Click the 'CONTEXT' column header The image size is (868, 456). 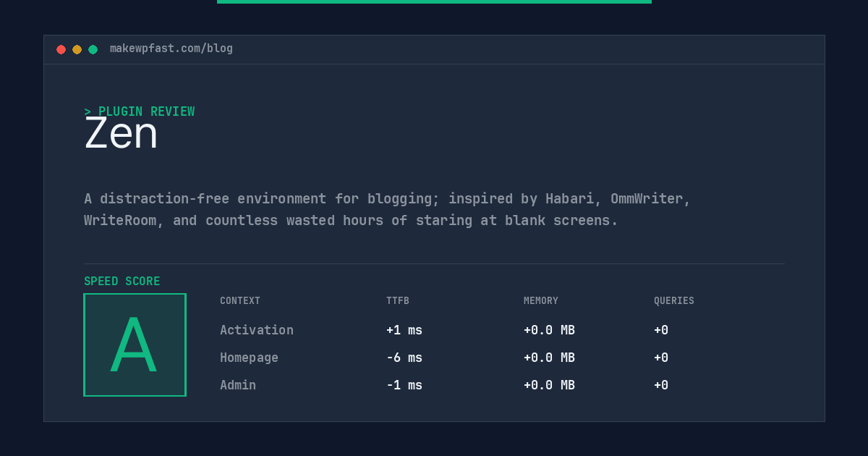(x=240, y=301)
